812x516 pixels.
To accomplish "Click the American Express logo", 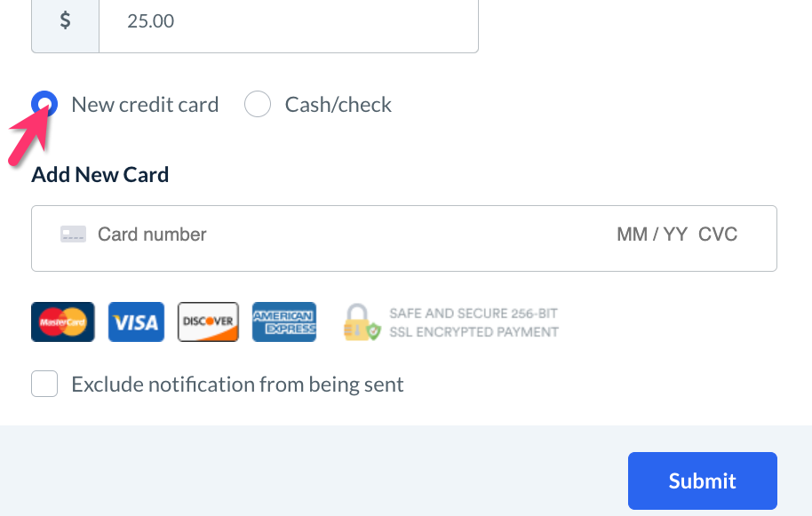I will [284, 322].
